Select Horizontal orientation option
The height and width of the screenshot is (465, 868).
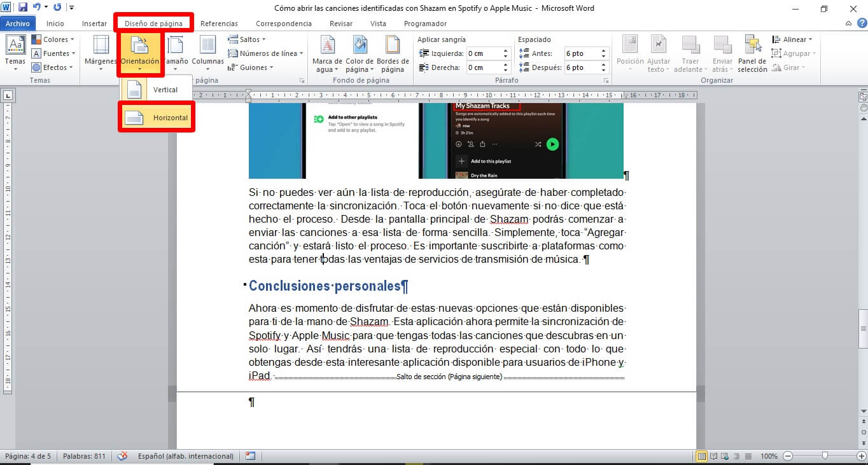157,118
